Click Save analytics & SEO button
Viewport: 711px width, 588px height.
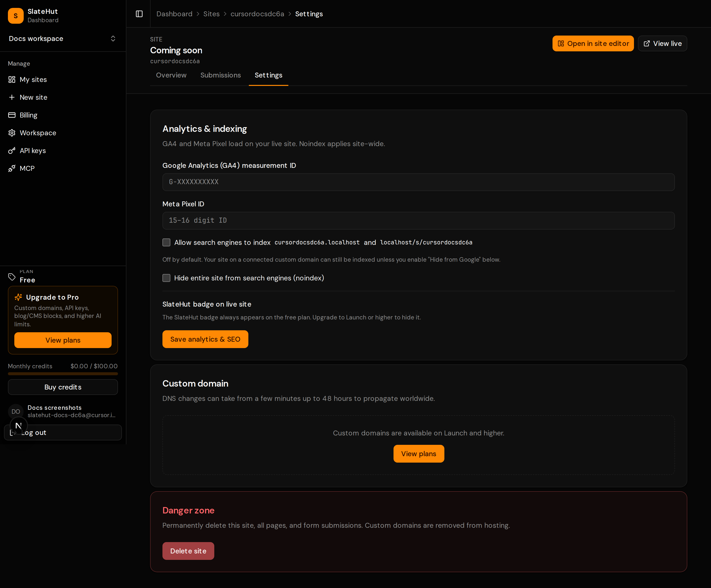(x=205, y=339)
